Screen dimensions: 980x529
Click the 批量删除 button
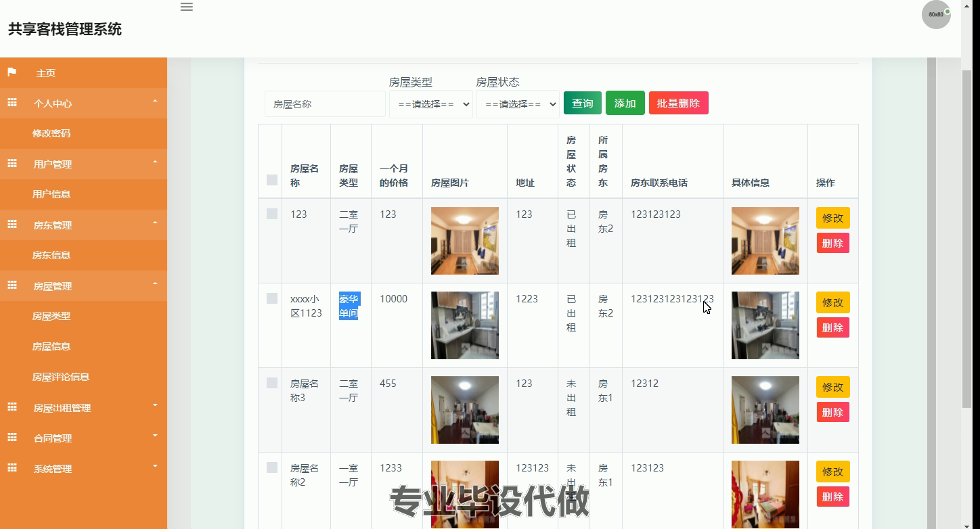679,103
